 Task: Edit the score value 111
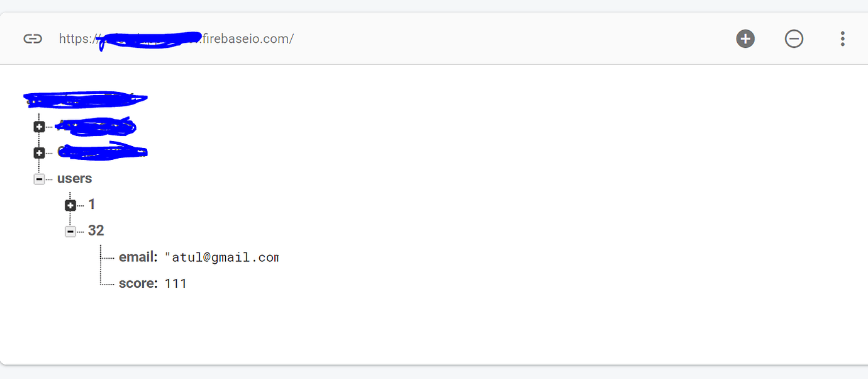click(175, 284)
